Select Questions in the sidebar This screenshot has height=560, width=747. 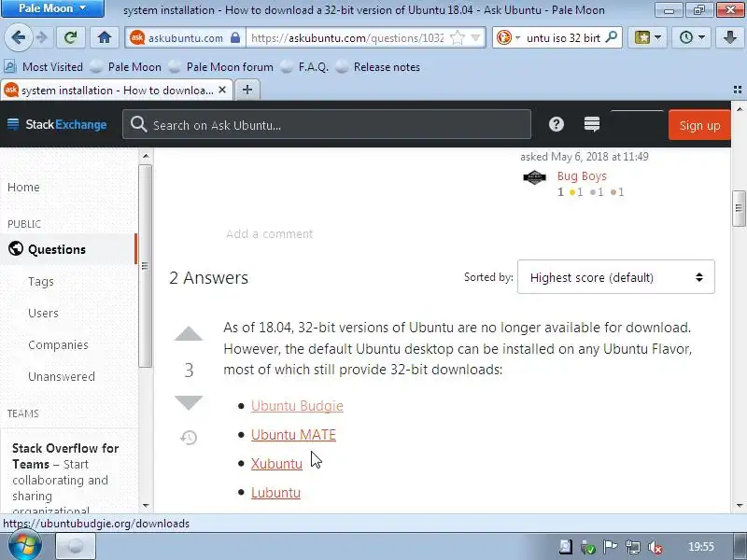point(68,249)
